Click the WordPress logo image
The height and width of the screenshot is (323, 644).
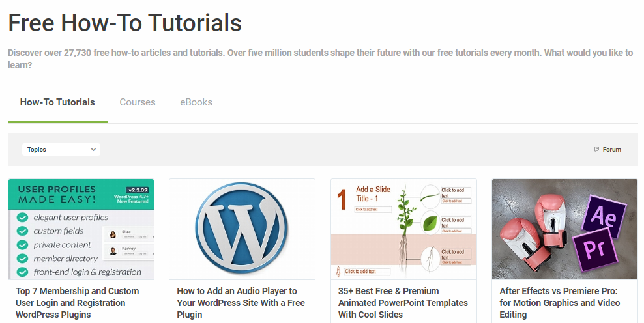coord(242,229)
